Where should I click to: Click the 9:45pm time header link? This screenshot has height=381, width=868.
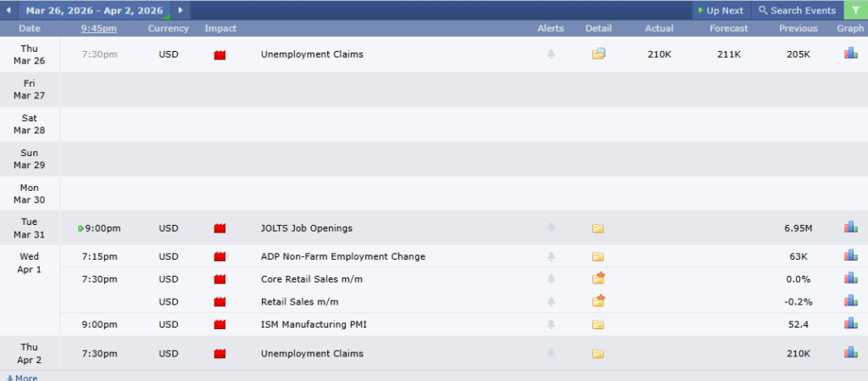coord(99,29)
